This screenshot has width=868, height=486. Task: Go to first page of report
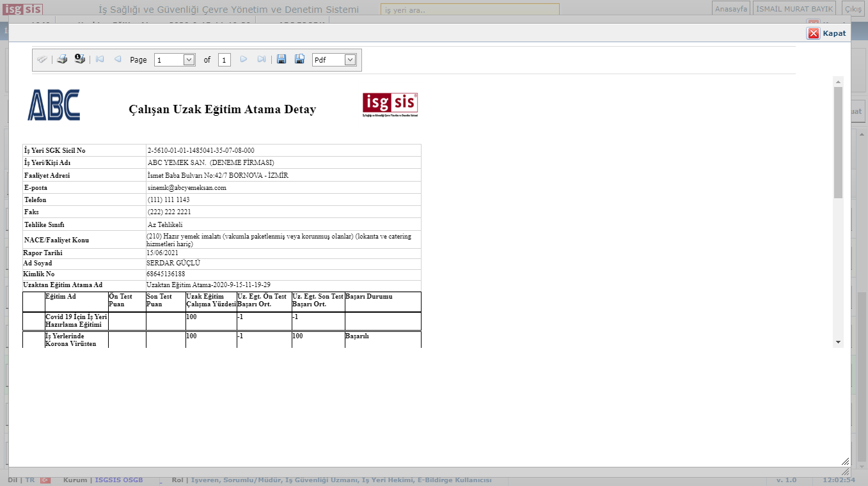tap(100, 59)
